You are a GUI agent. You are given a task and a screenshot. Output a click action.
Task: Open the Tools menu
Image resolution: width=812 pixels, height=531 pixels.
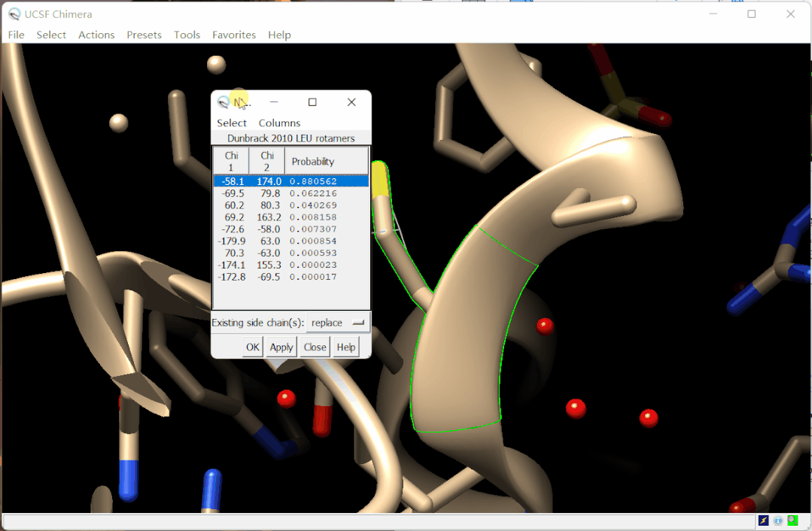point(187,35)
